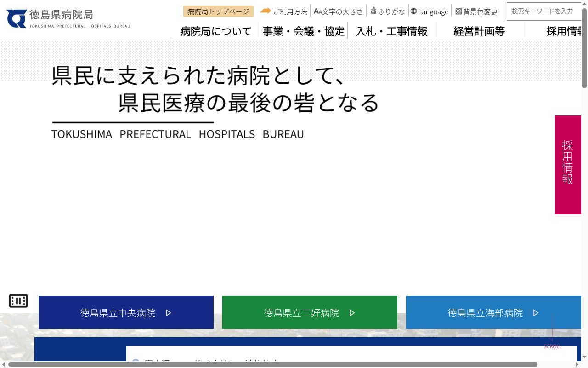
Task: Open the 採用情報 menu in navigation bar
Action: pyautogui.click(x=553, y=31)
